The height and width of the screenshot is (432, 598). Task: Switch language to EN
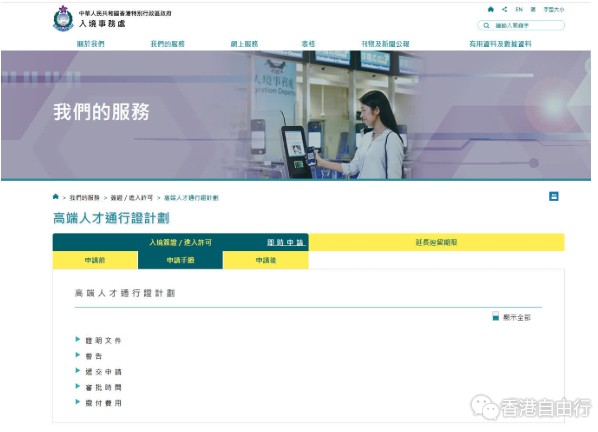519,10
